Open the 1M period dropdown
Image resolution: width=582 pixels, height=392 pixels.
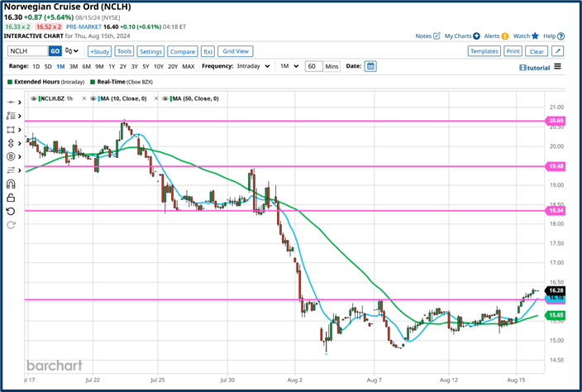(289, 66)
